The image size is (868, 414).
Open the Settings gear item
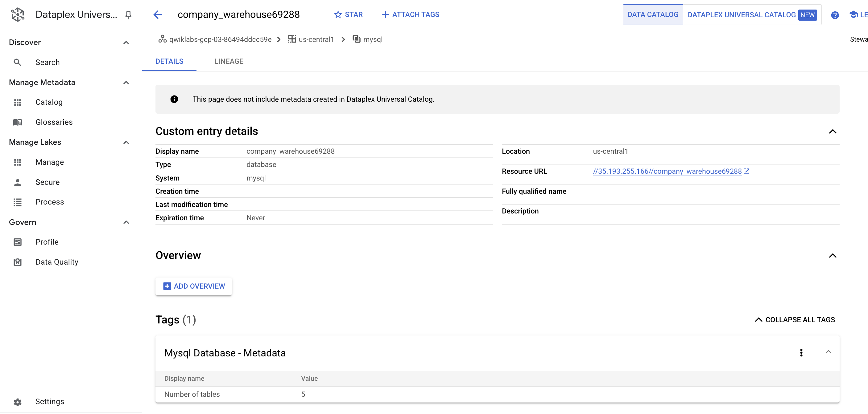pos(50,402)
